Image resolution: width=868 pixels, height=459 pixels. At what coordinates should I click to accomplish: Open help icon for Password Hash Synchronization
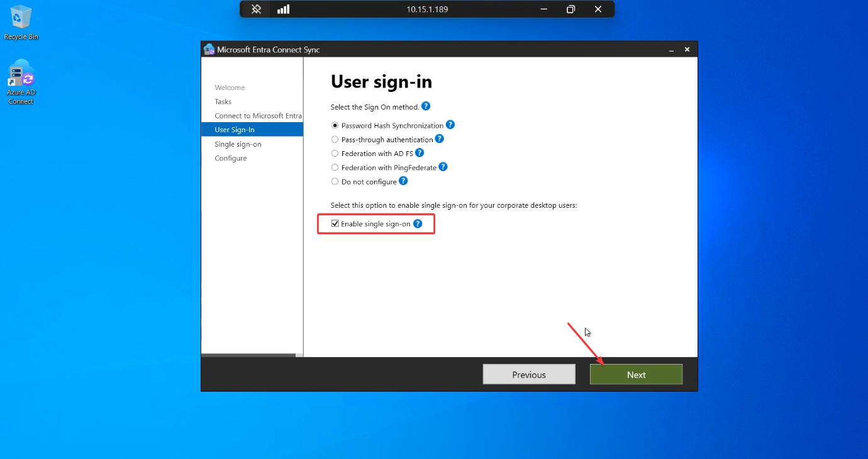click(x=450, y=125)
